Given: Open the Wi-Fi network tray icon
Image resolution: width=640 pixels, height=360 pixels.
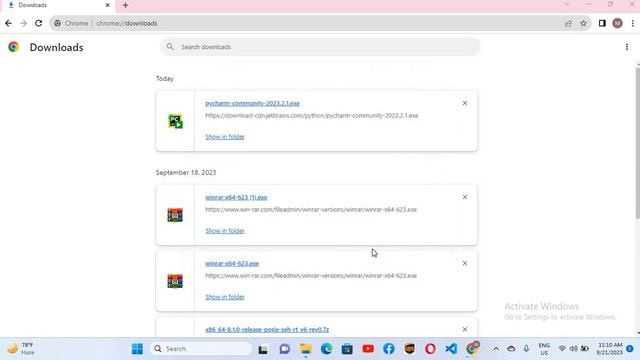Looking at the screenshot, I should click(562, 349).
